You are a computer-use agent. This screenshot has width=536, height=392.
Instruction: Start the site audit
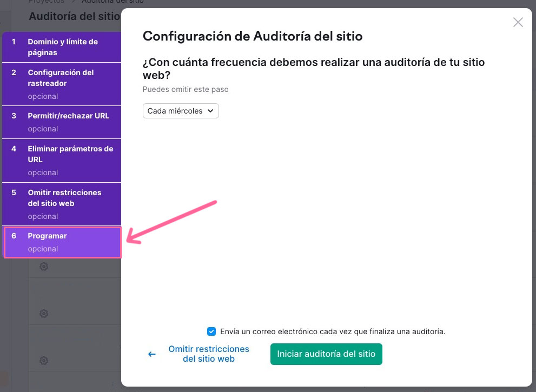click(326, 354)
